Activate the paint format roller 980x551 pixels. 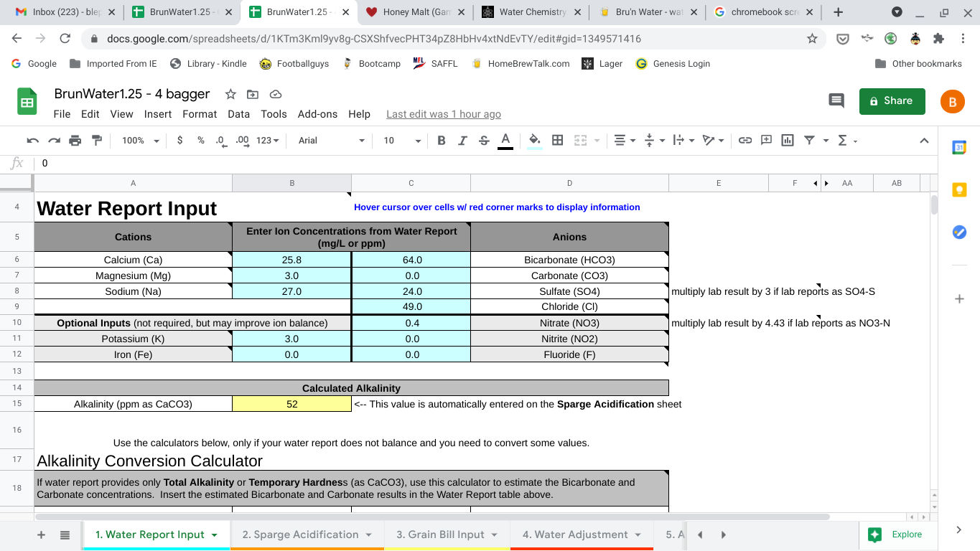point(97,141)
